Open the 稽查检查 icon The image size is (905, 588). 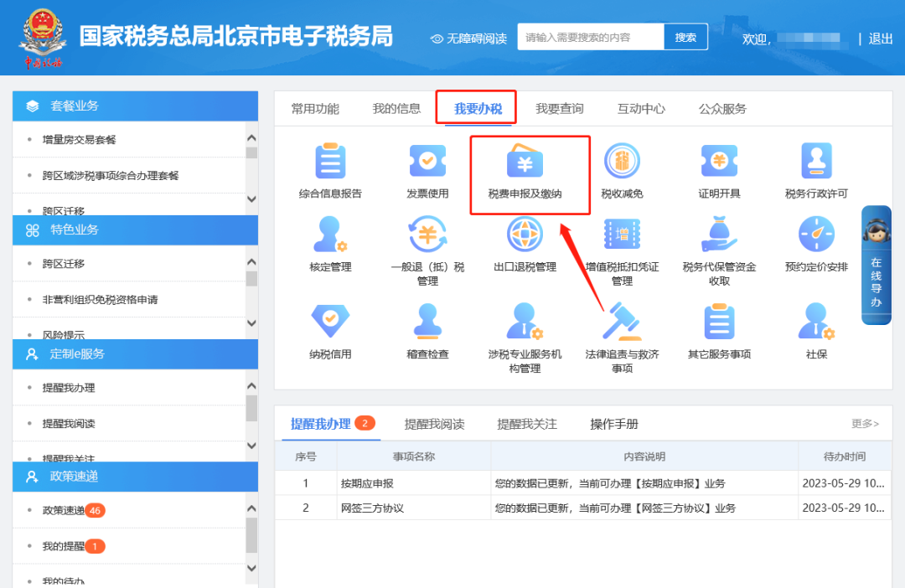427,322
